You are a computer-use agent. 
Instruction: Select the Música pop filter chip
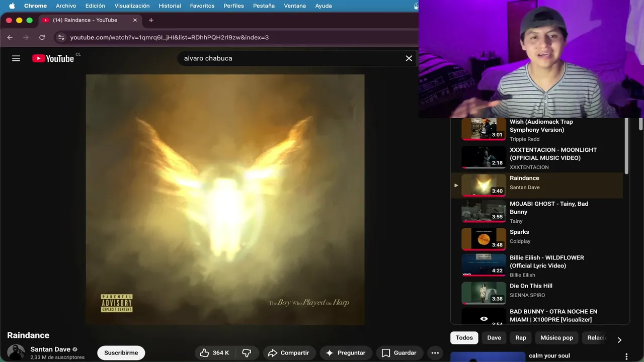point(556,338)
